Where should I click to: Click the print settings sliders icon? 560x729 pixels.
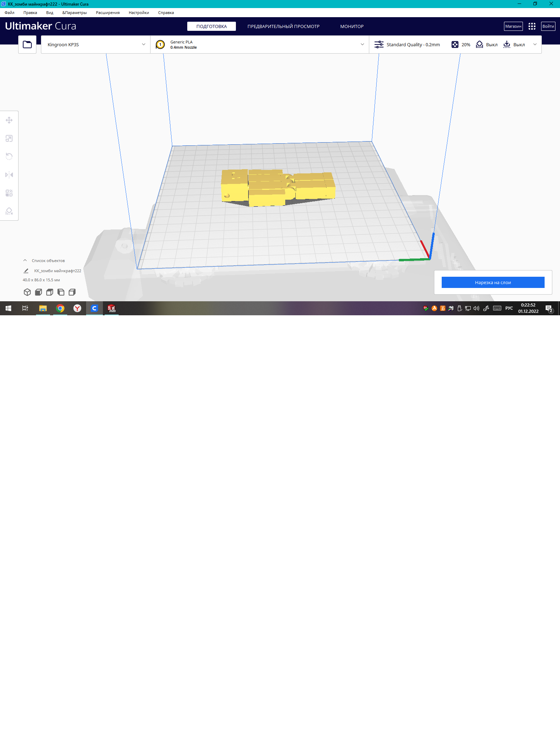[x=379, y=44]
